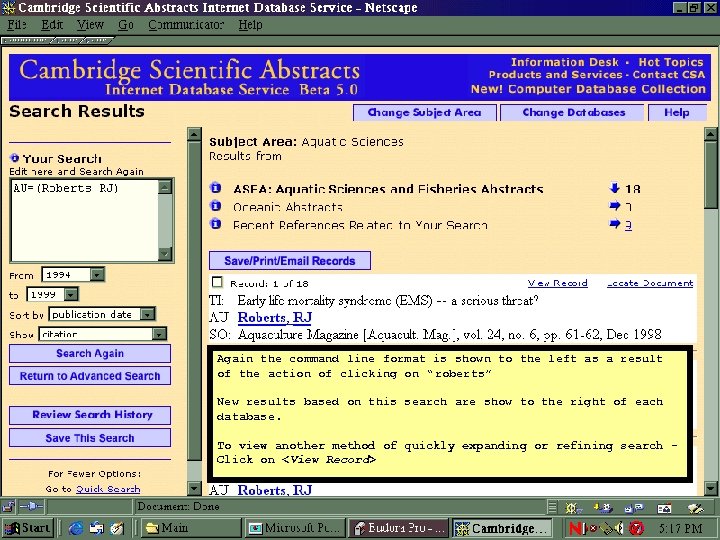Click the Search Again button
Image resolution: width=720 pixels, height=540 pixels.
90,354
